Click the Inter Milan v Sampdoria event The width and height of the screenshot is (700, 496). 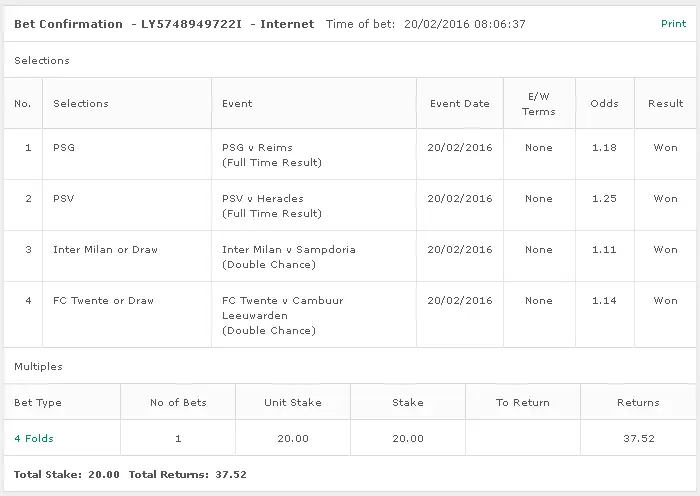click(288, 249)
